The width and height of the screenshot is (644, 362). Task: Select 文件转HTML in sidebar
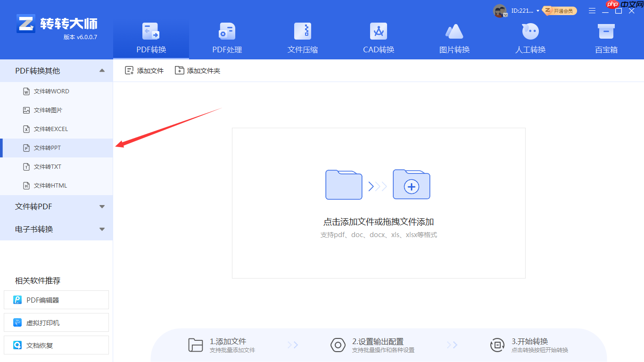[57, 186]
